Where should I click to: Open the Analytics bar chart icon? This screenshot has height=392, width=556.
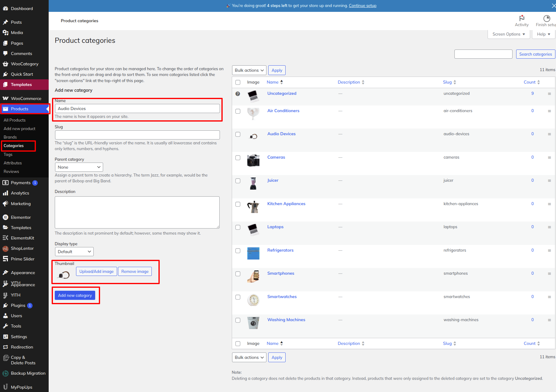point(5,193)
